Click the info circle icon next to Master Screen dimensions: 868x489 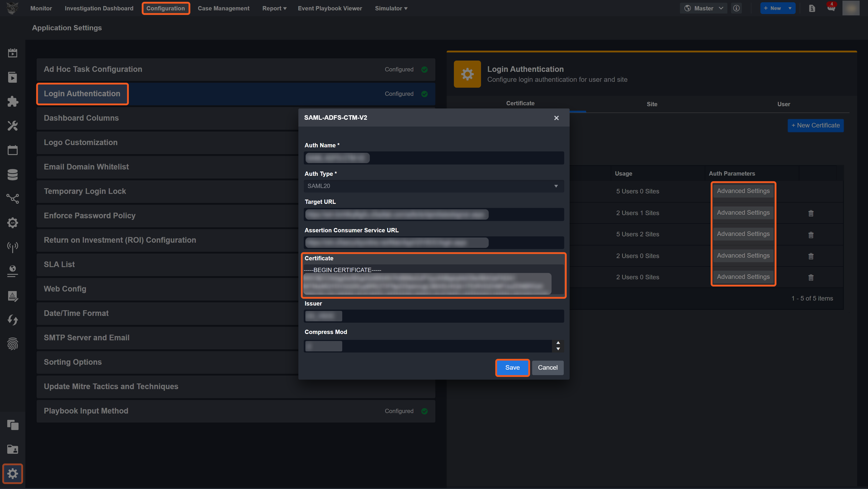[736, 8]
